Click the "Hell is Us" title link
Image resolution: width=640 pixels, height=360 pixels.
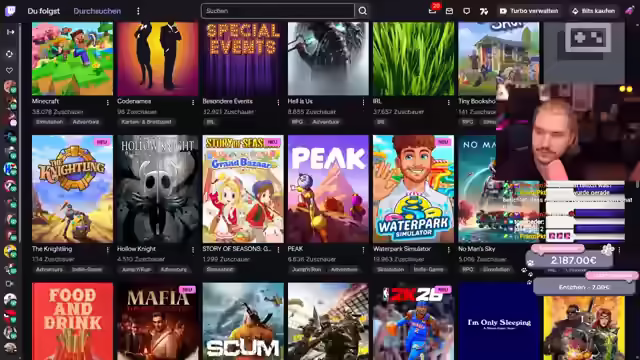click(x=300, y=101)
